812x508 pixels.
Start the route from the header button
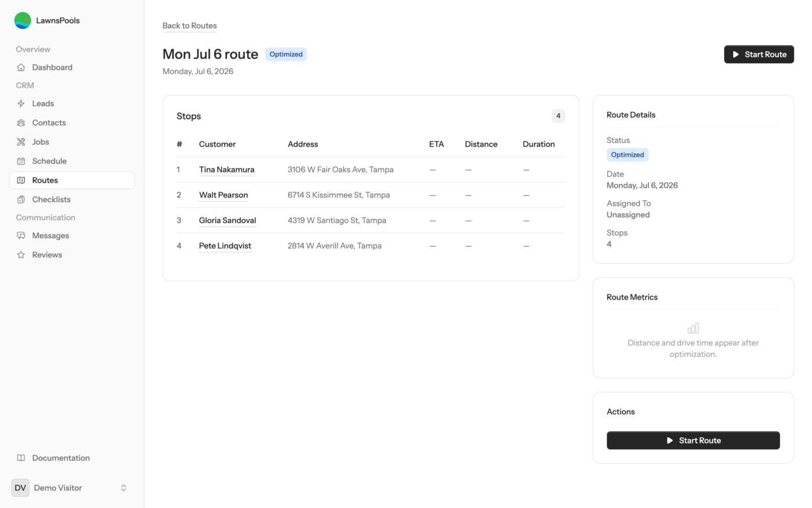759,54
